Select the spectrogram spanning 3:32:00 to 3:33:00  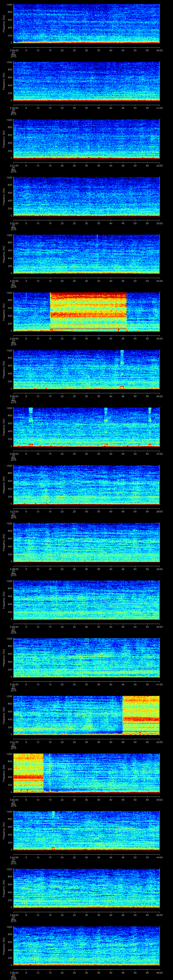pyautogui.click(x=86, y=196)
